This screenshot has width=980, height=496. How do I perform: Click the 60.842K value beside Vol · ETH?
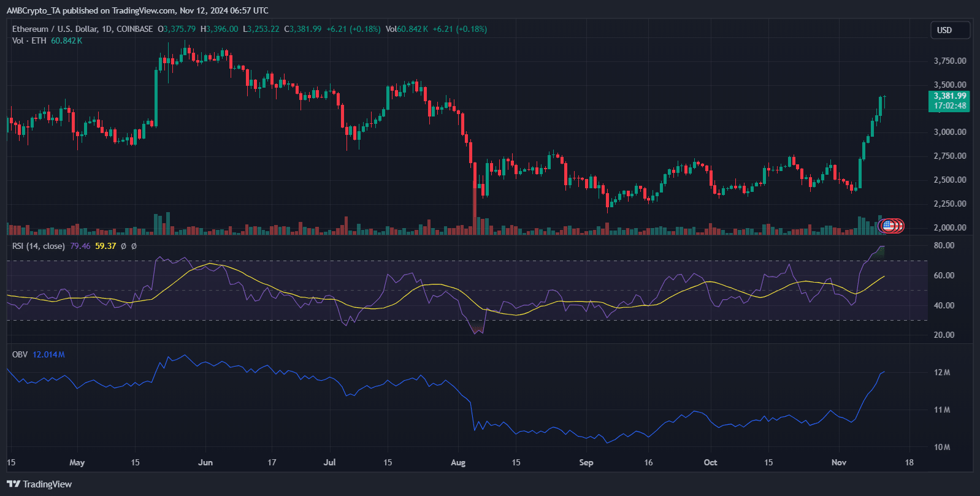66,40
